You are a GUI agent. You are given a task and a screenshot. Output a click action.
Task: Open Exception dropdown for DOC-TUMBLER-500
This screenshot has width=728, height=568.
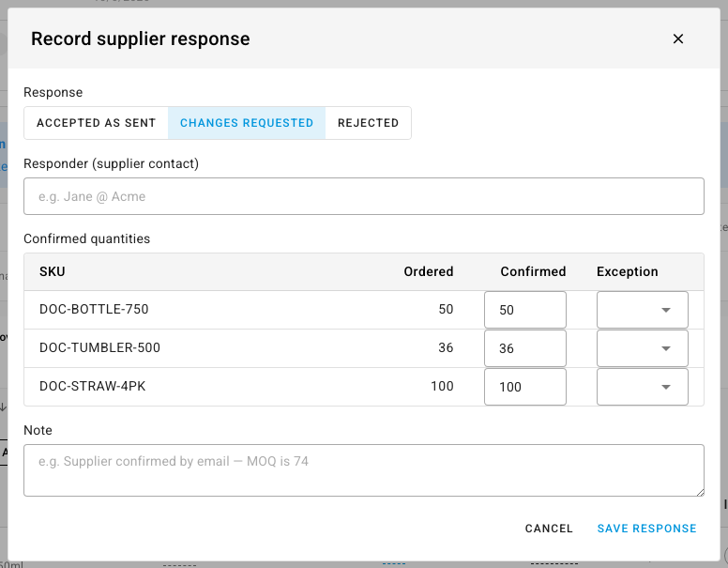642,348
